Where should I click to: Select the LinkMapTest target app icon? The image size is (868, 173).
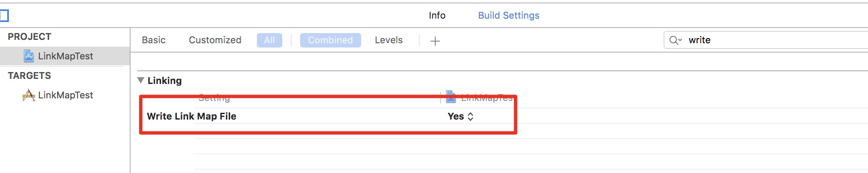tap(28, 95)
